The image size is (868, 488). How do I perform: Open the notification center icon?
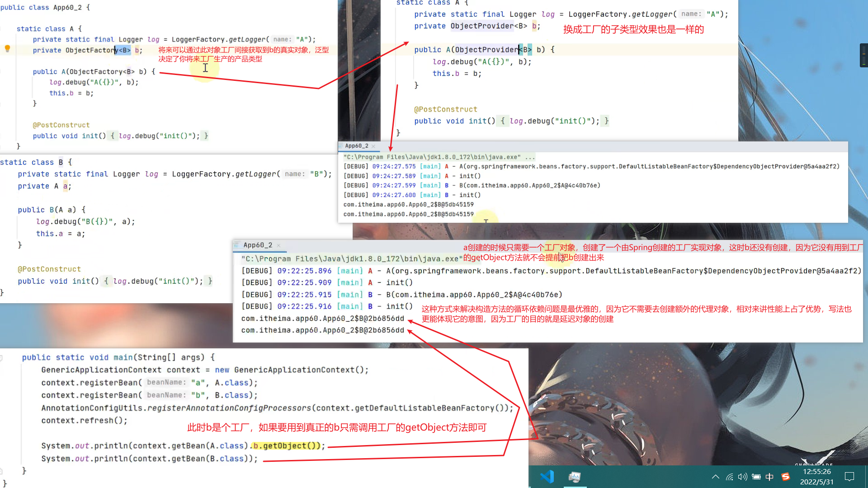point(849,477)
